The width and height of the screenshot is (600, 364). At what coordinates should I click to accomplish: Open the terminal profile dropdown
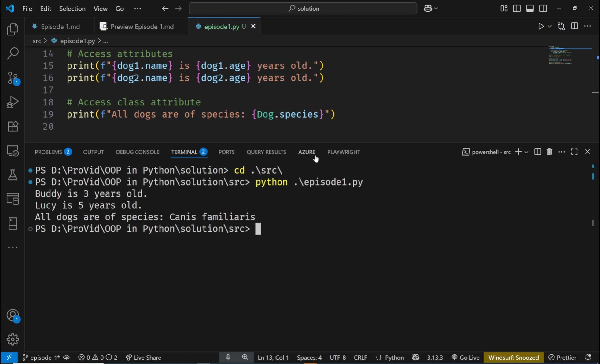pyautogui.click(x=526, y=152)
